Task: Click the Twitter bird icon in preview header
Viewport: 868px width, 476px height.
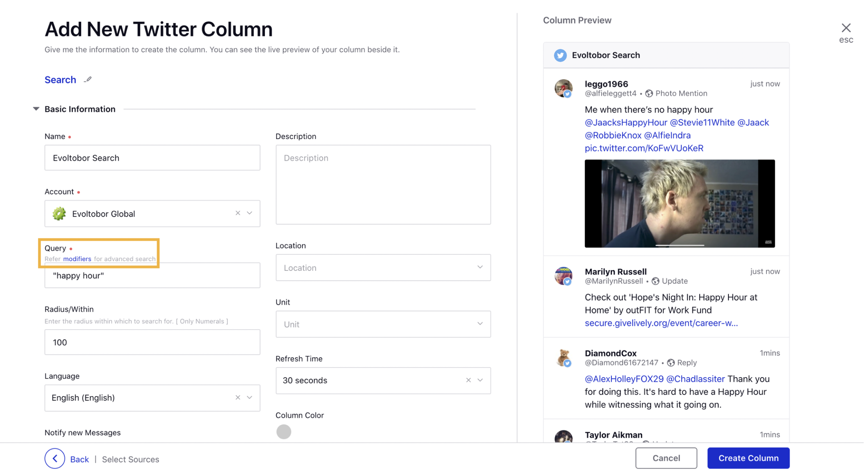Action: pyautogui.click(x=560, y=55)
